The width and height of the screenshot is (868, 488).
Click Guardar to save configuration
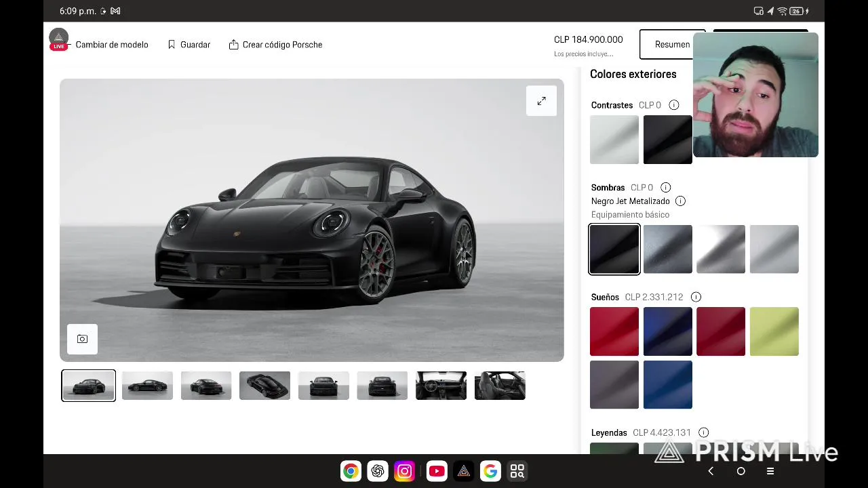coord(195,45)
